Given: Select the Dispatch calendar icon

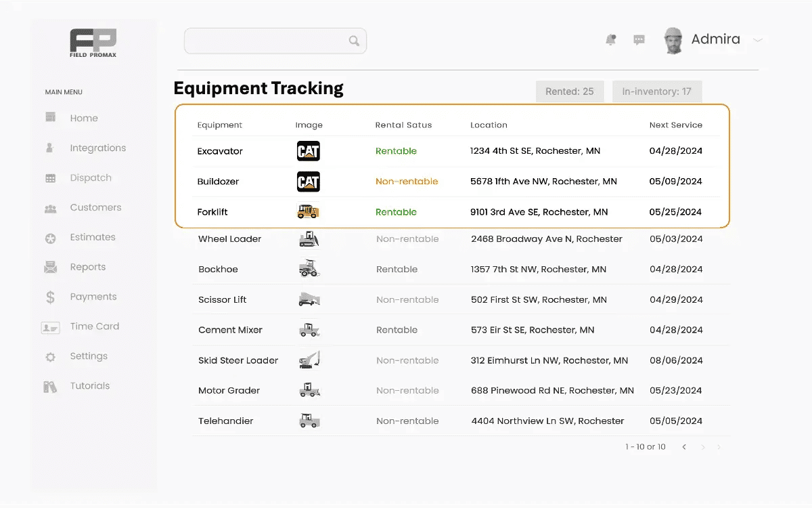Looking at the screenshot, I should 51,177.
